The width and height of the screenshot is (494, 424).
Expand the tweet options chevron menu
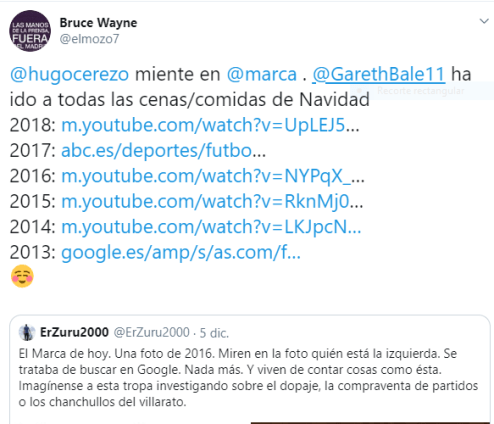(x=484, y=21)
